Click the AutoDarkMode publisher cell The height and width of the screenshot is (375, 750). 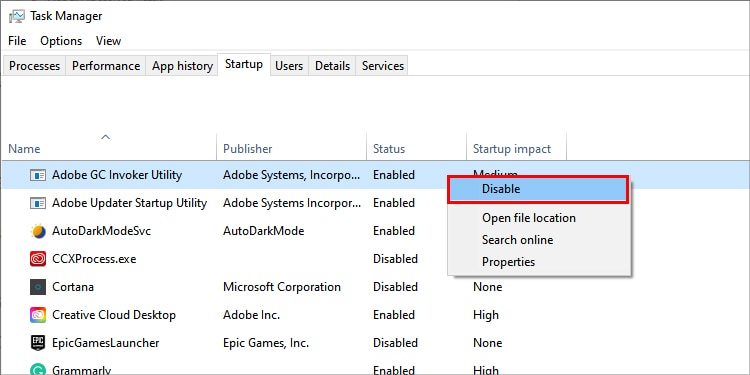coord(264,231)
